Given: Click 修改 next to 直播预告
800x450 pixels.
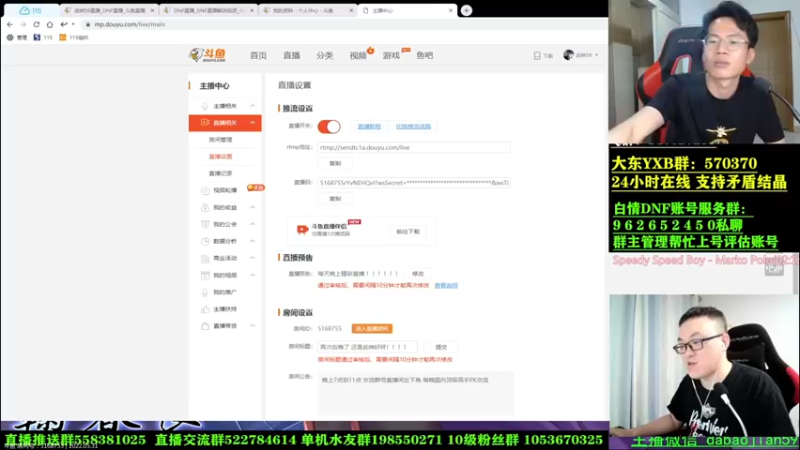Looking at the screenshot, I should point(418,273).
